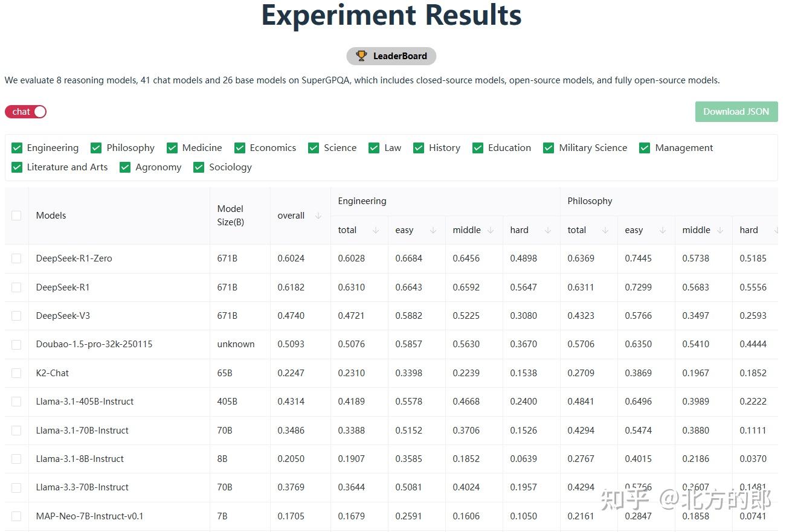Select all models via the header checkbox
The width and height of the screenshot is (792, 532).
[16, 215]
